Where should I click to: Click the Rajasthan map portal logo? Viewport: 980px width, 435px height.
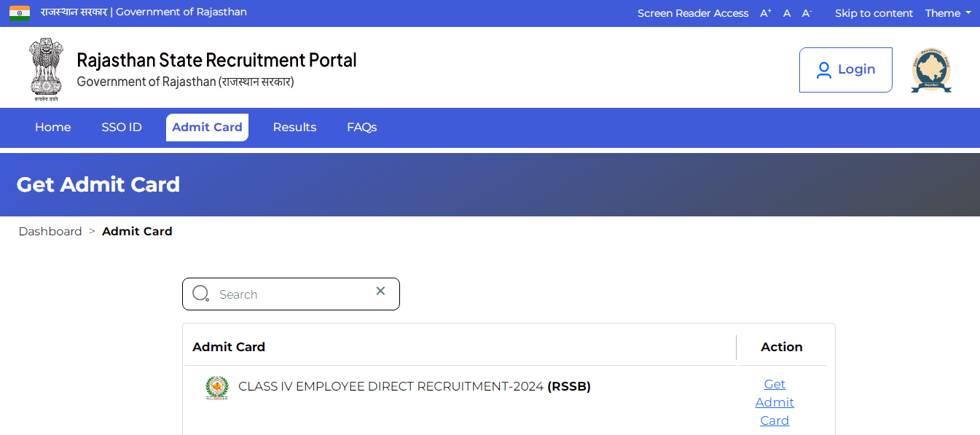tap(931, 70)
